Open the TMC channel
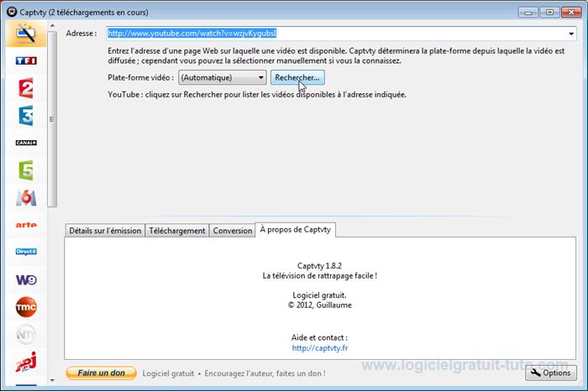 (x=26, y=307)
